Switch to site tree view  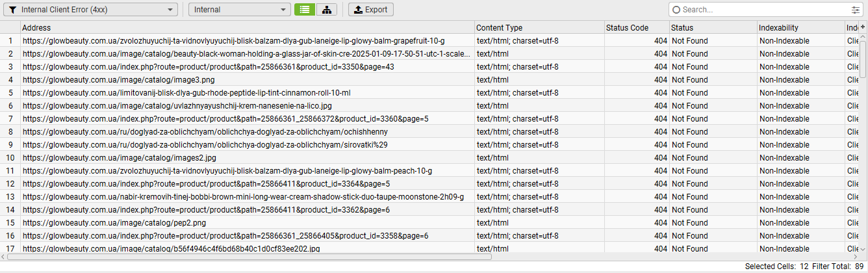327,10
